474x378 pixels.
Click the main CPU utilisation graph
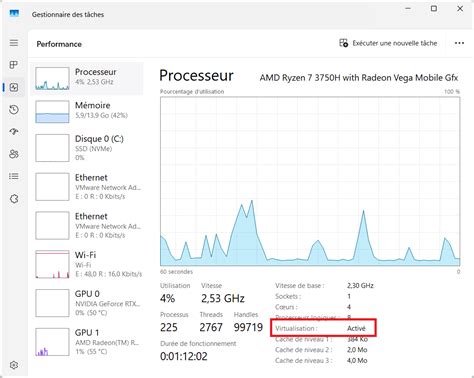coord(310,181)
